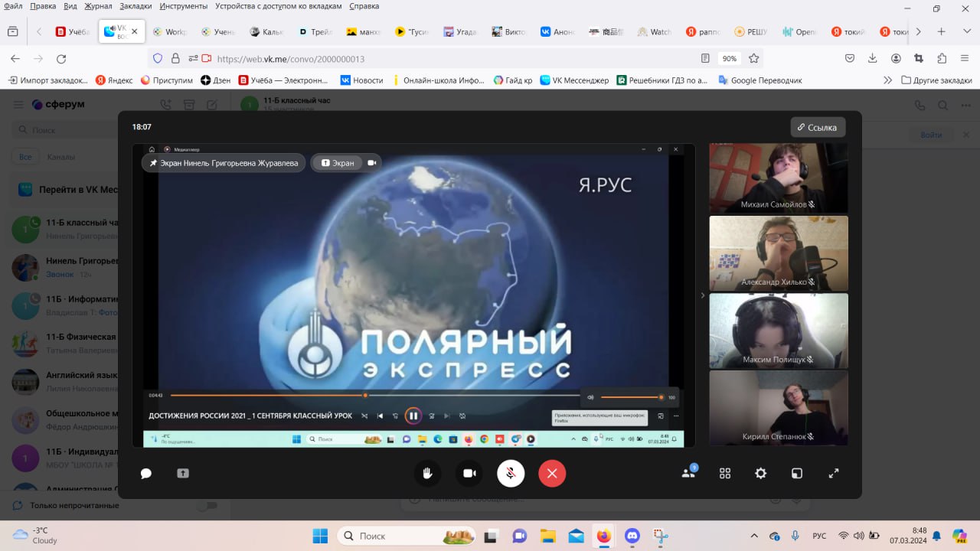Click the pinned Экран Нинель Григорьевна Журавлева label
Screen dimensions: 980x551
point(224,163)
